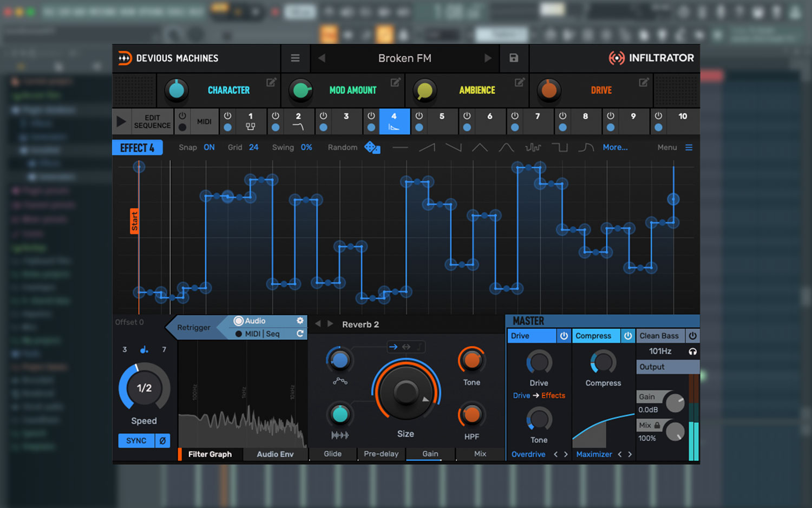Open the Pre-delay parameter tab
This screenshot has width=812, height=508.
click(x=381, y=454)
